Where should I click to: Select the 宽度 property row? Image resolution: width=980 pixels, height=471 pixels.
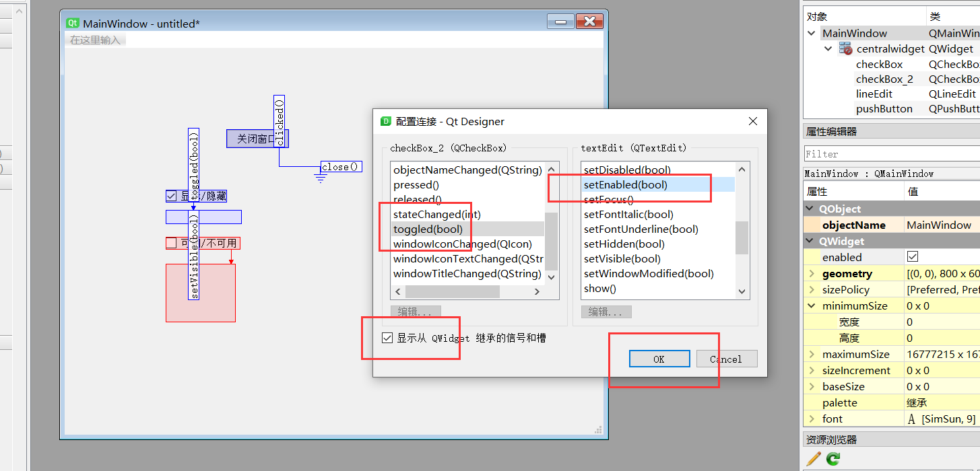[892, 322]
